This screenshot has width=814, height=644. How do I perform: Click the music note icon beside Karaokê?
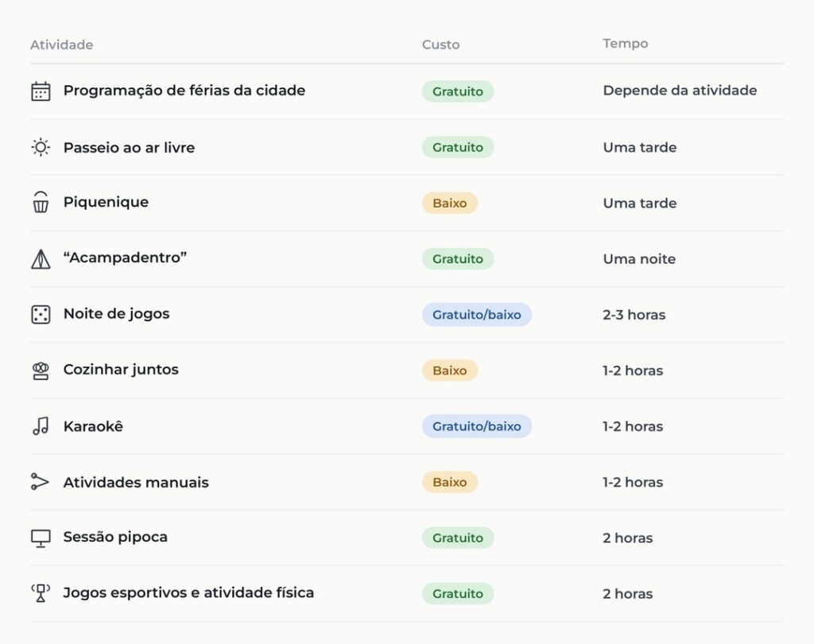[x=41, y=426]
